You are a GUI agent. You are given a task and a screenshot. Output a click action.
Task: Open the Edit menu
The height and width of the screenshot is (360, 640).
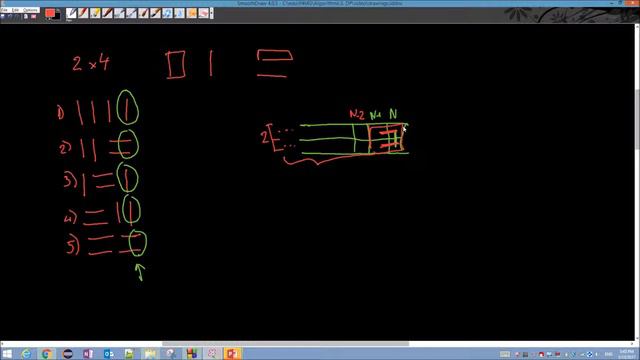point(16,10)
